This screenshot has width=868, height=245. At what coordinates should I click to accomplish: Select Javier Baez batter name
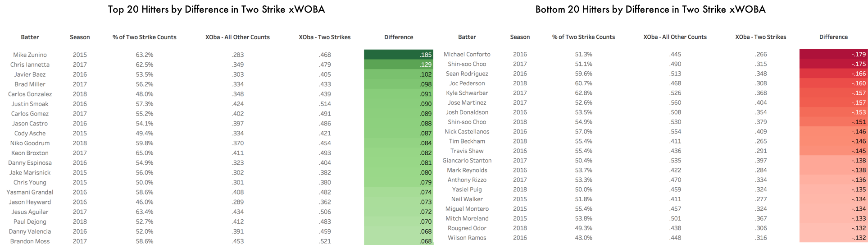(x=30, y=74)
